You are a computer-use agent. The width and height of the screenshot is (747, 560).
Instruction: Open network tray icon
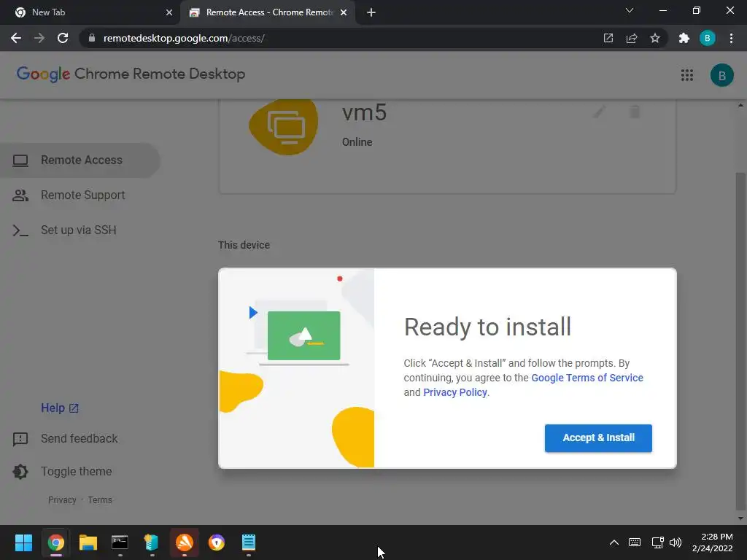tap(657, 542)
